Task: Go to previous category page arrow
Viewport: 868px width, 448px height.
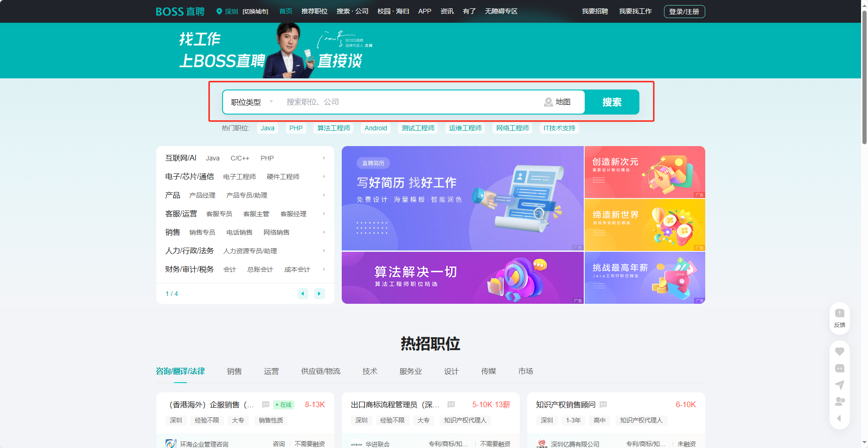Action: tap(303, 294)
